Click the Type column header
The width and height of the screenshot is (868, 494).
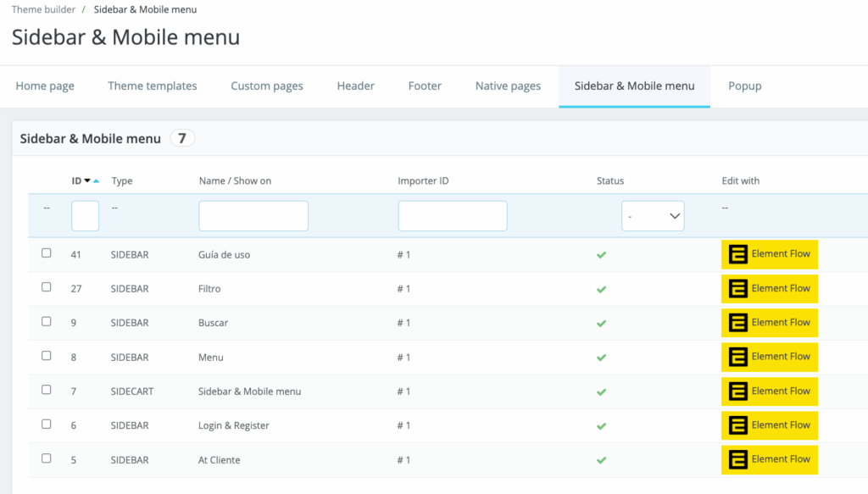122,180
